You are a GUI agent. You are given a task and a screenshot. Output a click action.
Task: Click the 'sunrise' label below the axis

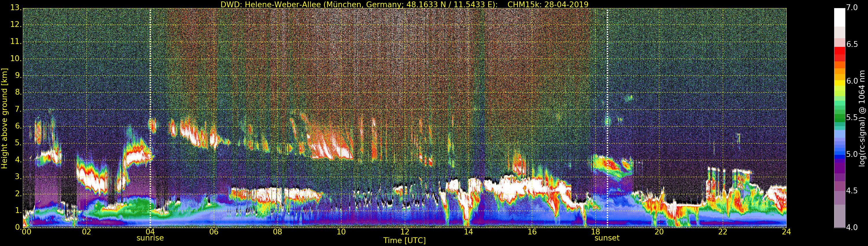tap(150, 238)
